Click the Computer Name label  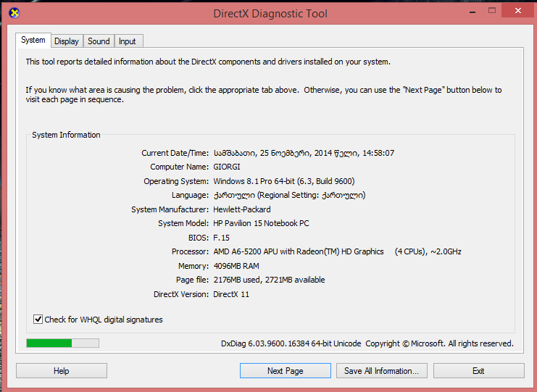pos(180,167)
